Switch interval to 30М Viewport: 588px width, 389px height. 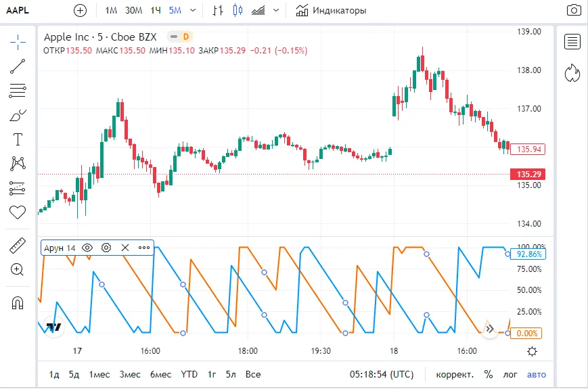[133, 11]
